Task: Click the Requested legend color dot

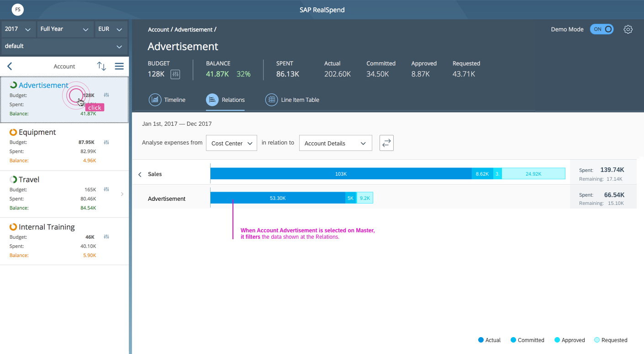Action: (x=597, y=340)
